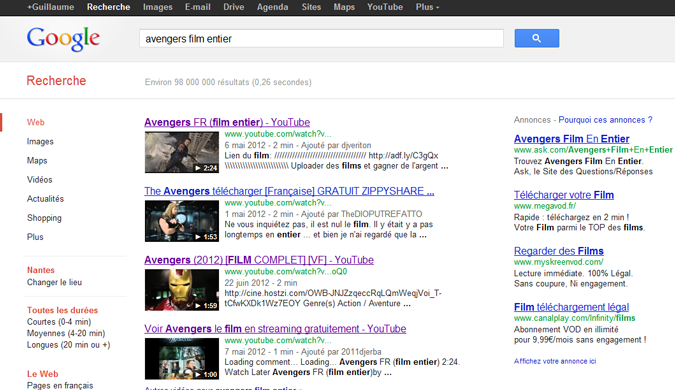Screen dimensions: 675x390
Task: Open Avengers (2012) [FILM COMPLET] result
Action: (x=259, y=260)
